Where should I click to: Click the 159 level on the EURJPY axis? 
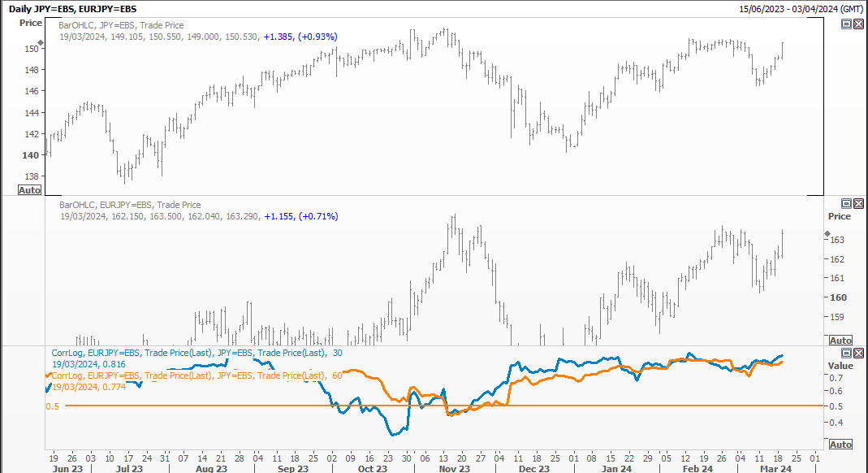(x=837, y=317)
